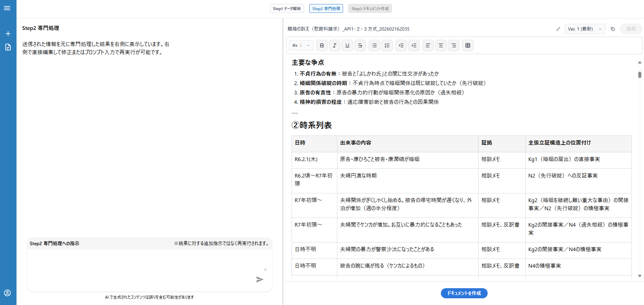This screenshot has height=305, width=644.
Task: Insert a table using the table icon
Action: [468, 45]
